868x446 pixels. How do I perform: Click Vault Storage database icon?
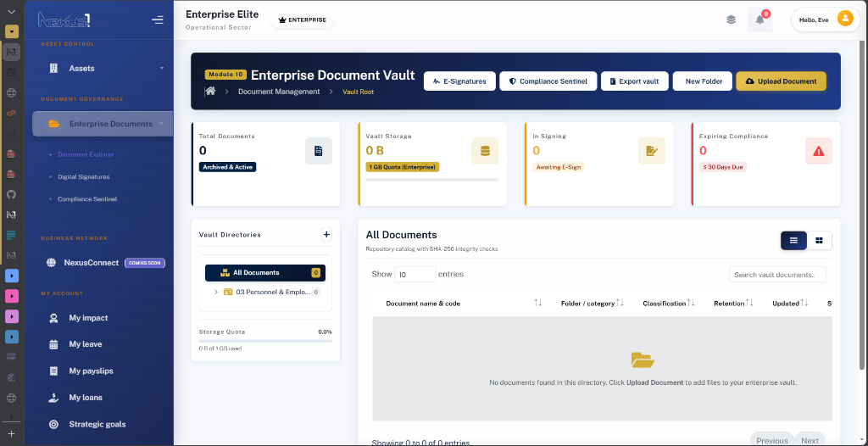click(485, 151)
